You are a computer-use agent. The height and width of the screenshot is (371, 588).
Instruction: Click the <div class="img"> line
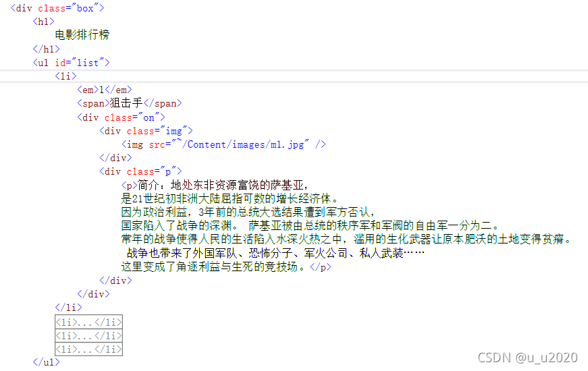146,130
